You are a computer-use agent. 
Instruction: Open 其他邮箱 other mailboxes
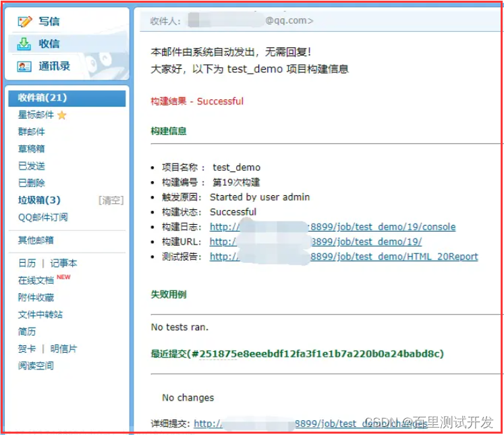(x=36, y=240)
